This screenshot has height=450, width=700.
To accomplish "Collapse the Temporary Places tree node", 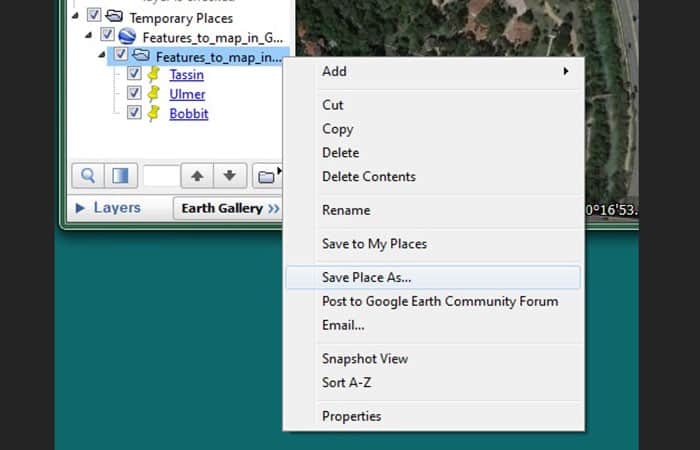I will 75,16.
